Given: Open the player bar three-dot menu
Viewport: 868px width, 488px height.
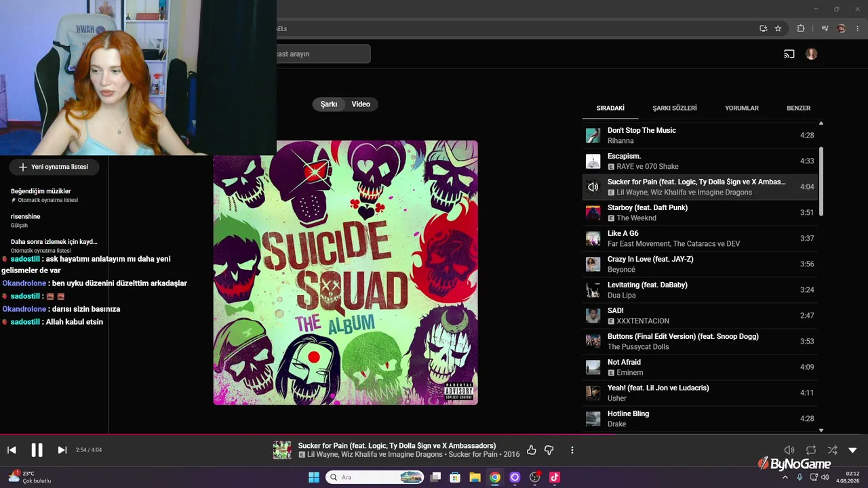Looking at the screenshot, I should tap(572, 450).
